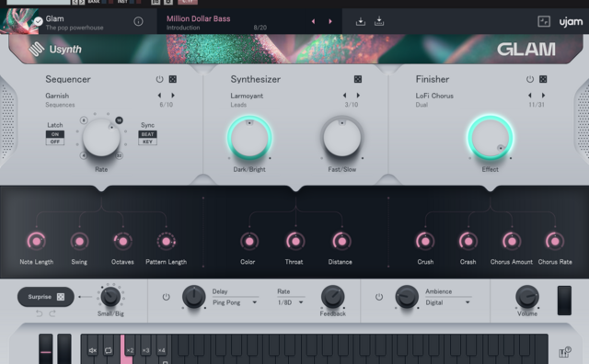Randomize the Finisher with its dice icon
This screenshot has width=589, height=364.
[543, 79]
